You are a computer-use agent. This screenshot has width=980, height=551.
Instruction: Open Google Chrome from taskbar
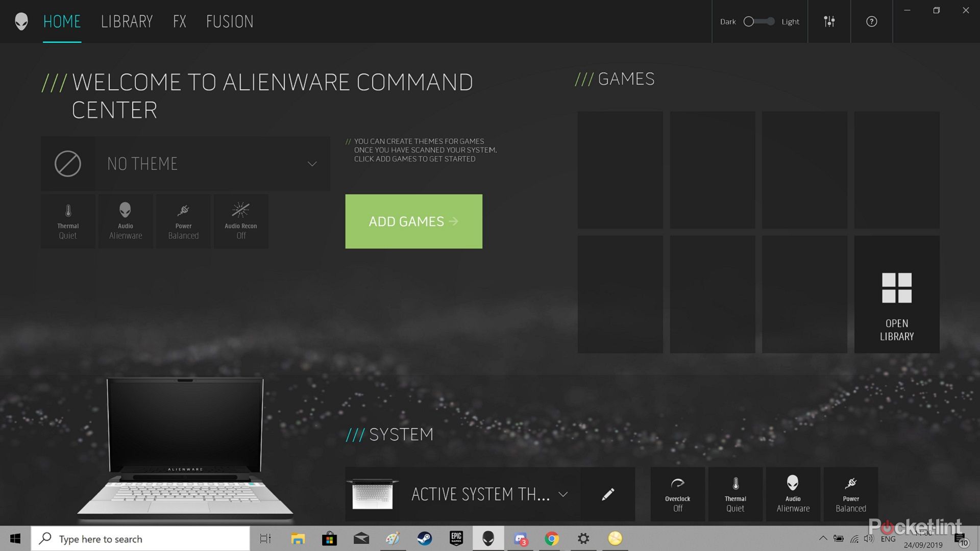click(552, 539)
